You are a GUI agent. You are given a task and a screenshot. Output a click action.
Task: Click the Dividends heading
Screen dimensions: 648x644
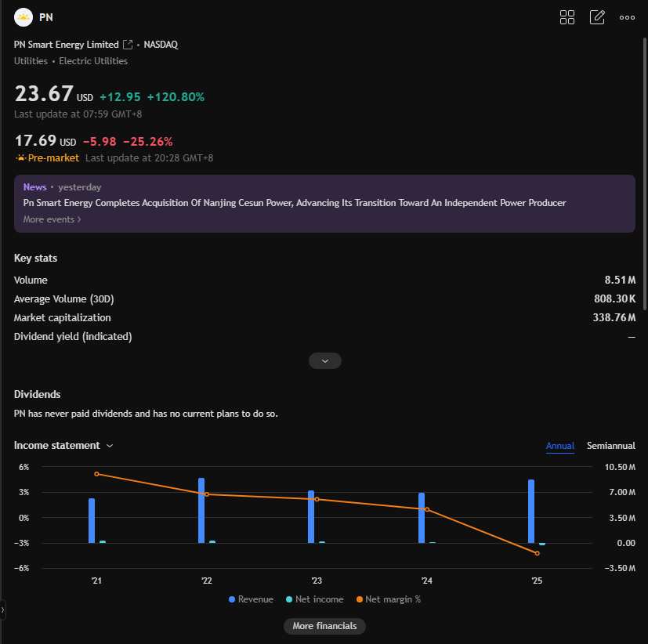(x=37, y=395)
